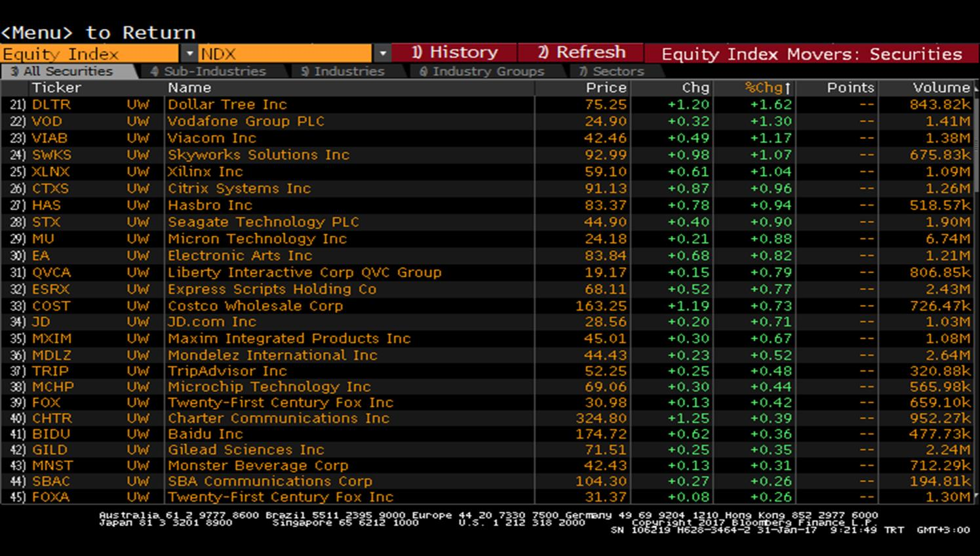Click Micron Technology Inc name

click(257, 239)
